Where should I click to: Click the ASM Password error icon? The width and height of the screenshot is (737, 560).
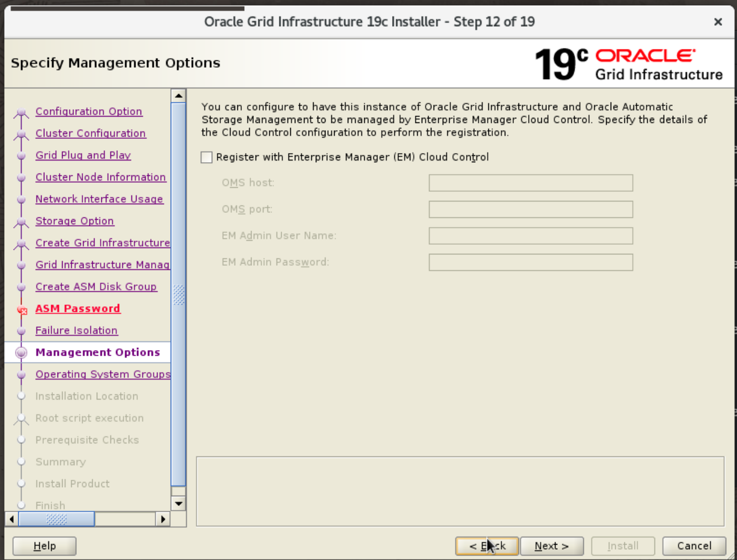tap(22, 310)
